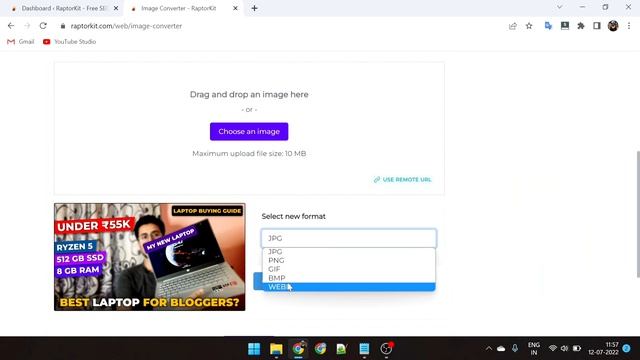Click USE REMOTE URL link
Screen dimensions: 640x360
pos(402,180)
